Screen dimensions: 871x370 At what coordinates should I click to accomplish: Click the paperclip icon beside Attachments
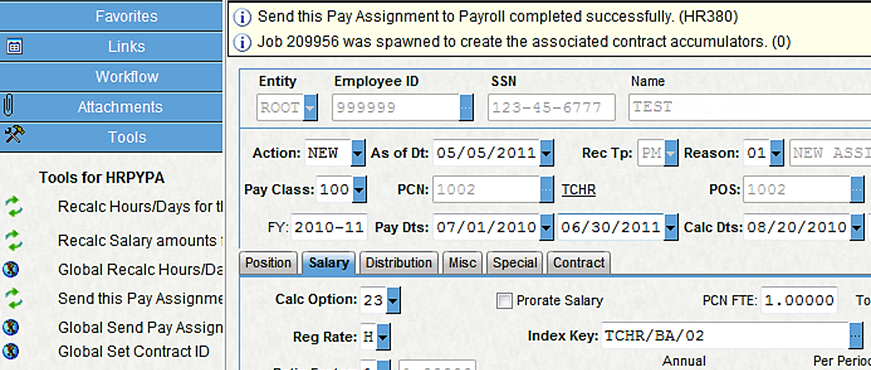pyautogui.click(x=8, y=106)
